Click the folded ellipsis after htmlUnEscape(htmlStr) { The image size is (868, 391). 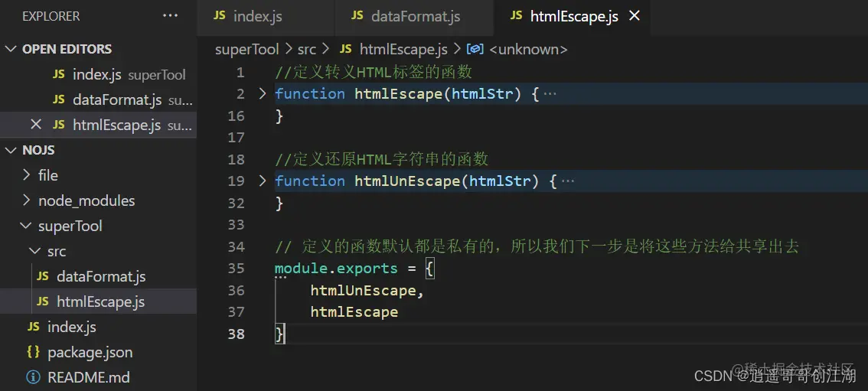567,181
